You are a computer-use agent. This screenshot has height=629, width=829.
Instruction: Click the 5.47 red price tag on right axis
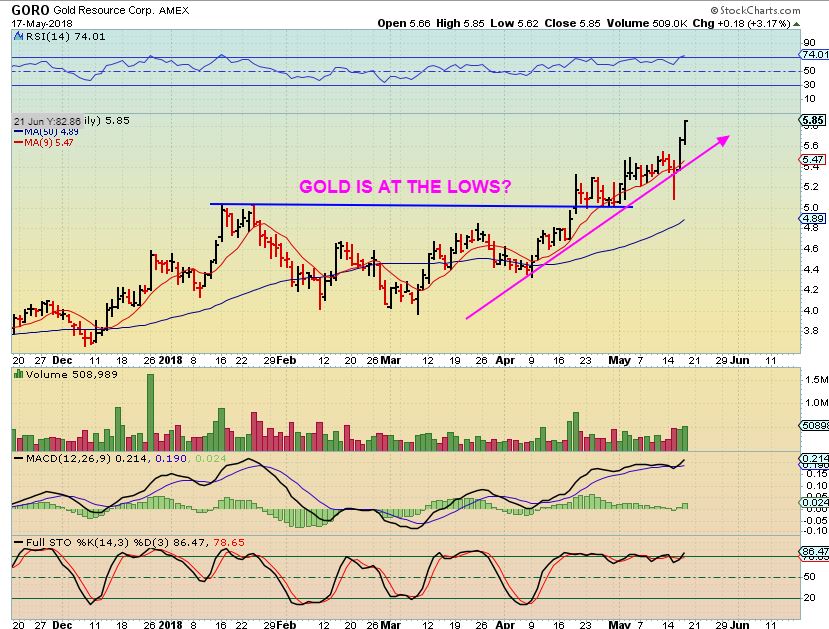click(813, 160)
